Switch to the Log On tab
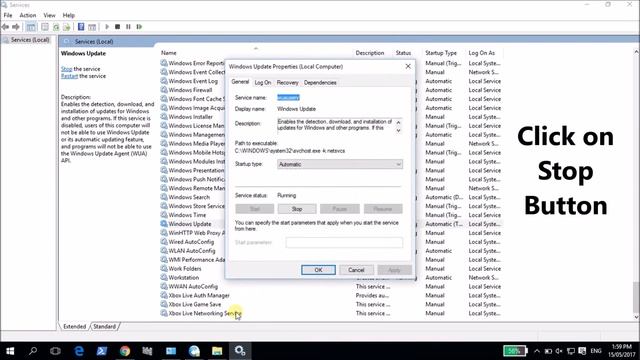The height and width of the screenshot is (360, 640). click(x=262, y=82)
